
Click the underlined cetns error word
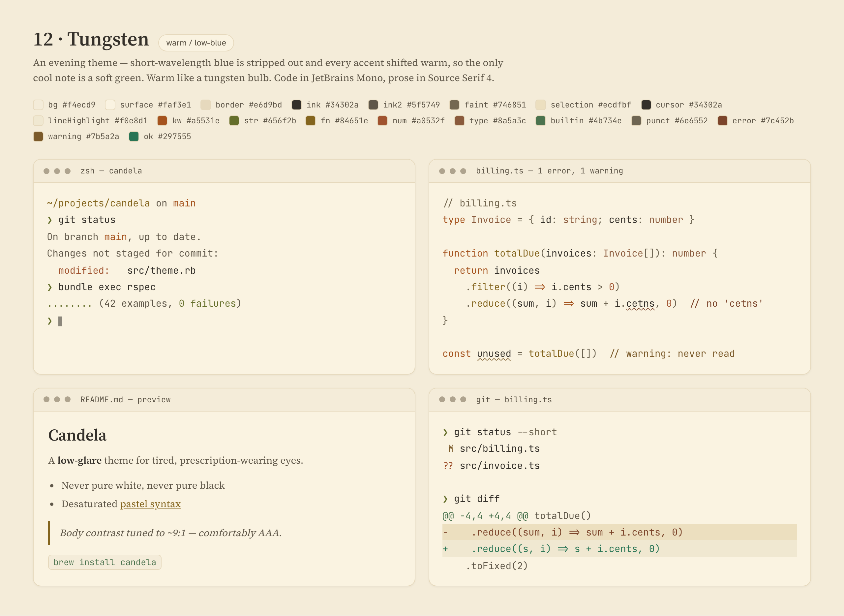coord(640,304)
